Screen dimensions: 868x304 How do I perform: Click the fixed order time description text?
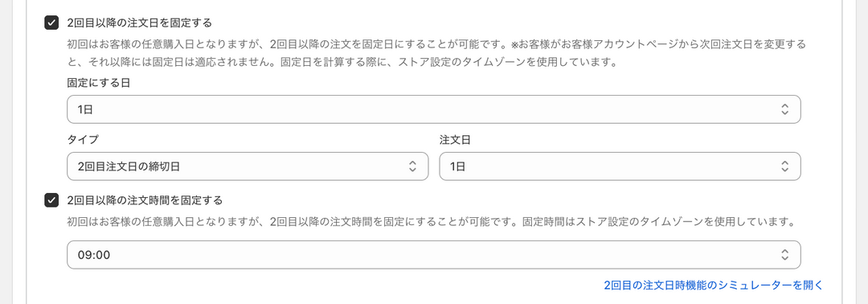(x=432, y=222)
